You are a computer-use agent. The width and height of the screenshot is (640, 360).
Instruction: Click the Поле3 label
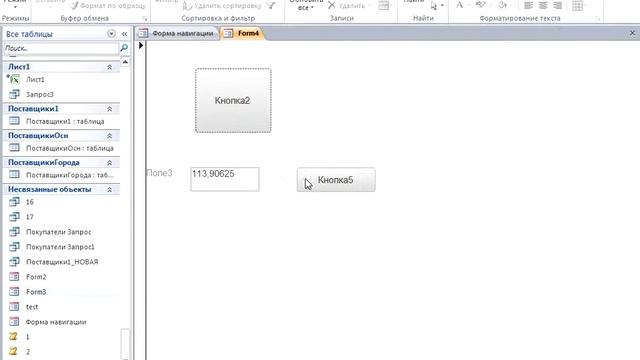click(x=159, y=173)
